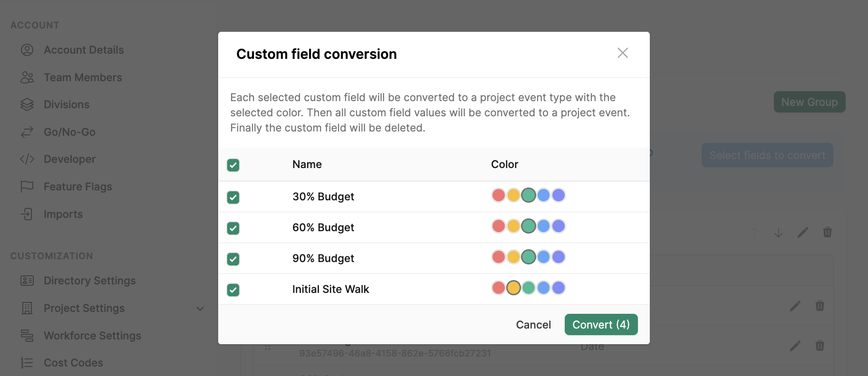
Task: Deselect the 90% Budget row checkbox
Action: click(x=233, y=259)
